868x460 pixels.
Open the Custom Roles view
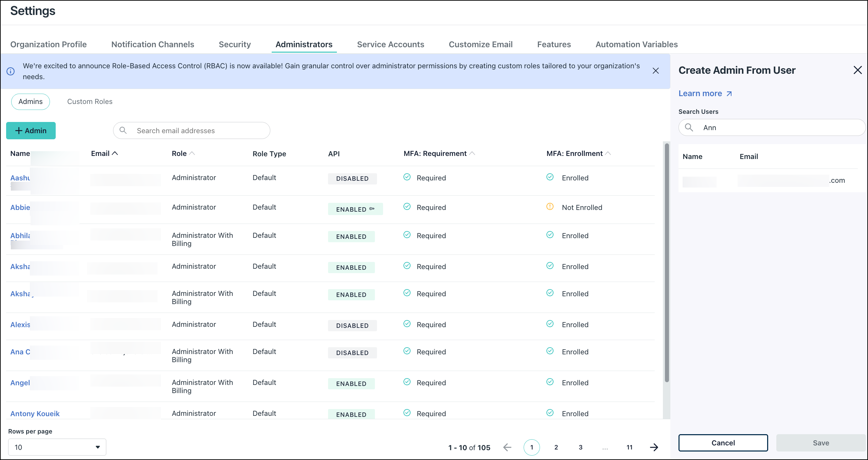point(89,101)
